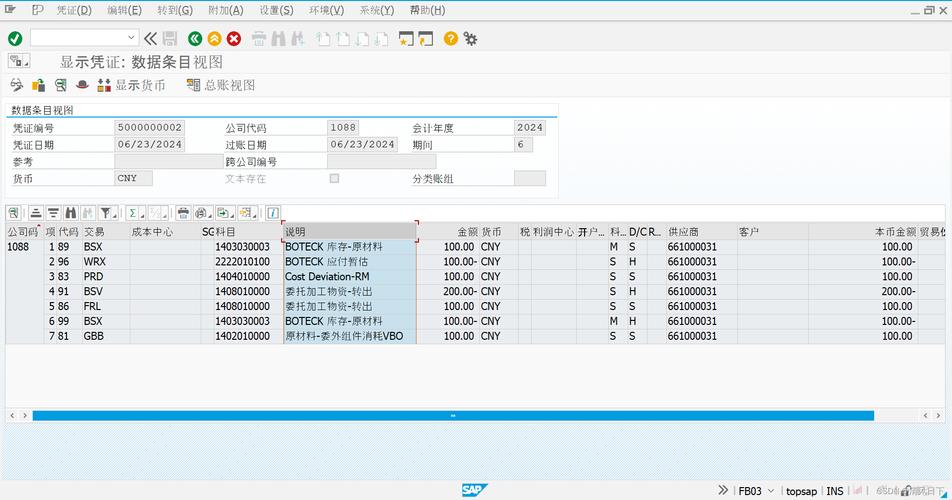Click the red Cancel icon

pos(234,39)
